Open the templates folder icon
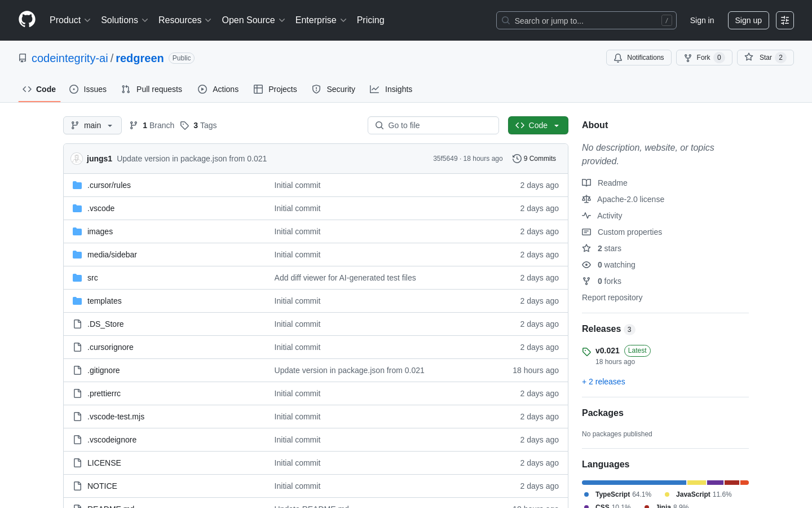The width and height of the screenshot is (812, 508). tap(77, 301)
